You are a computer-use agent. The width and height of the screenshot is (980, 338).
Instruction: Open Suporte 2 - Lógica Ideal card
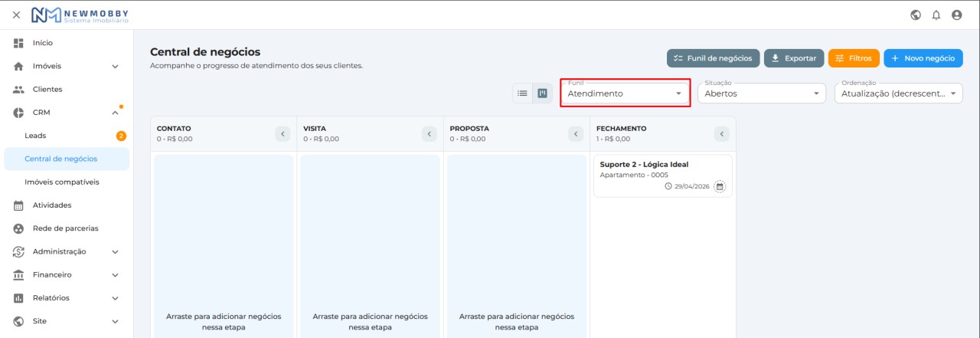point(663,176)
